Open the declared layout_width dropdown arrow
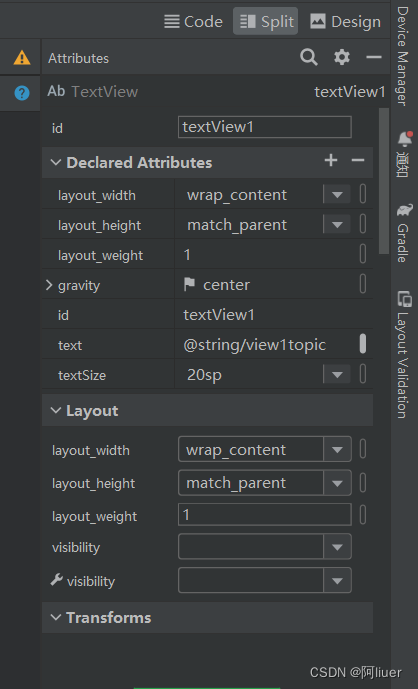The height and width of the screenshot is (689, 418). pyautogui.click(x=337, y=195)
